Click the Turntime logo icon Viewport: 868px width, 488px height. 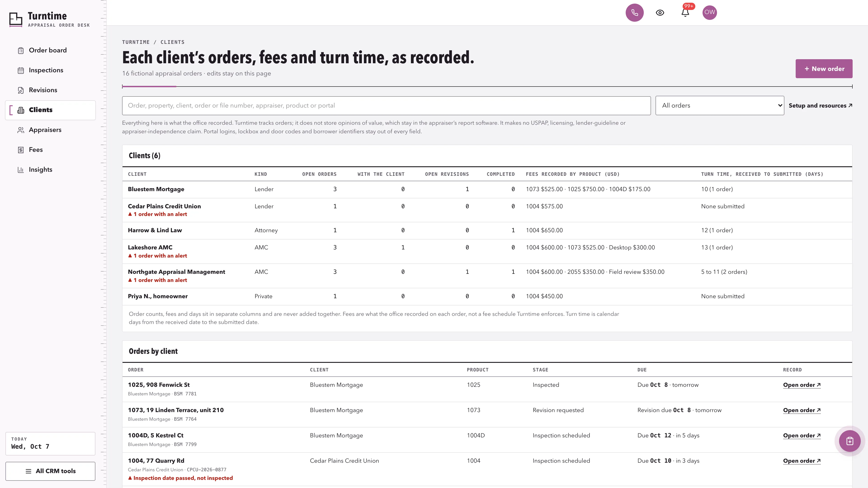point(16,19)
